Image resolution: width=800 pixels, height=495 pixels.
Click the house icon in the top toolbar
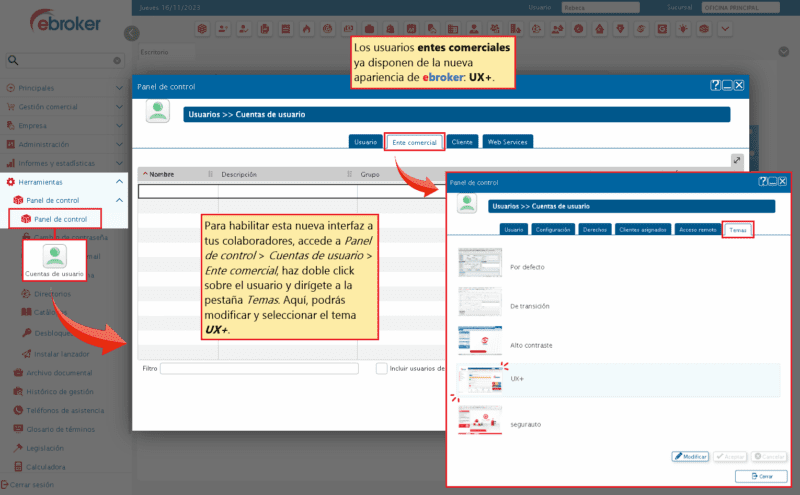point(599,29)
